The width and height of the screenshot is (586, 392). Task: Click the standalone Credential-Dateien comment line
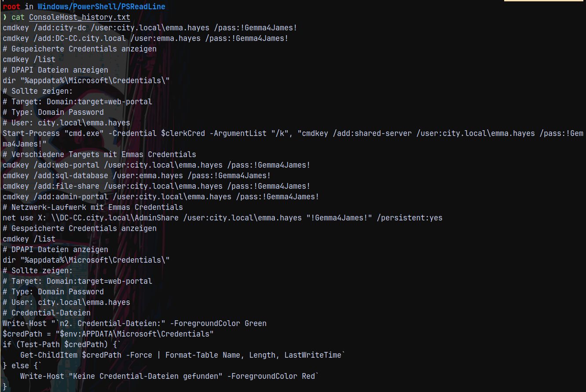(x=47, y=313)
